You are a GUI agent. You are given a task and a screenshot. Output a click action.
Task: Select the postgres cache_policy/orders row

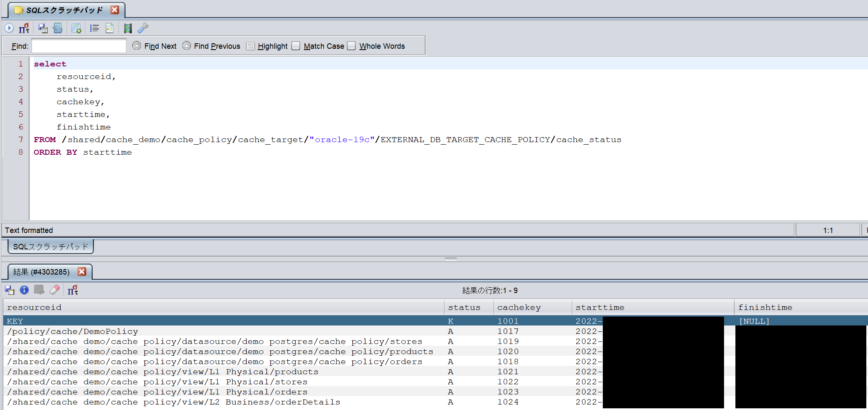coord(435,361)
